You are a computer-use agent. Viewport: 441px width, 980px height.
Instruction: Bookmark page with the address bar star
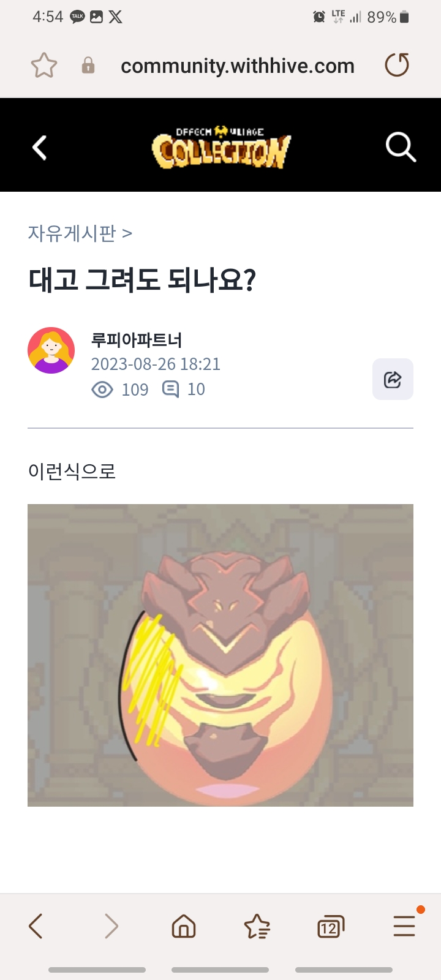click(x=44, y=66)
